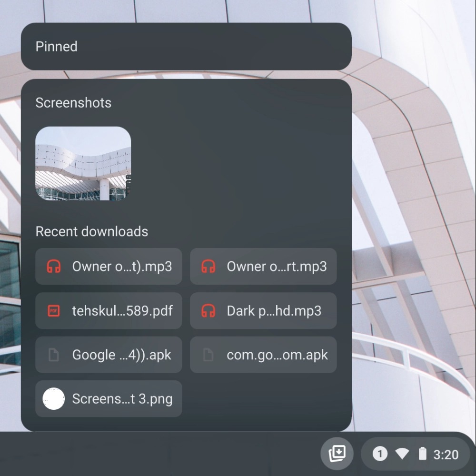Viewport: 476px width, 476px height.
Task: Click the red PDF icon on tehskul file
Action: click(x=54, y=311)
